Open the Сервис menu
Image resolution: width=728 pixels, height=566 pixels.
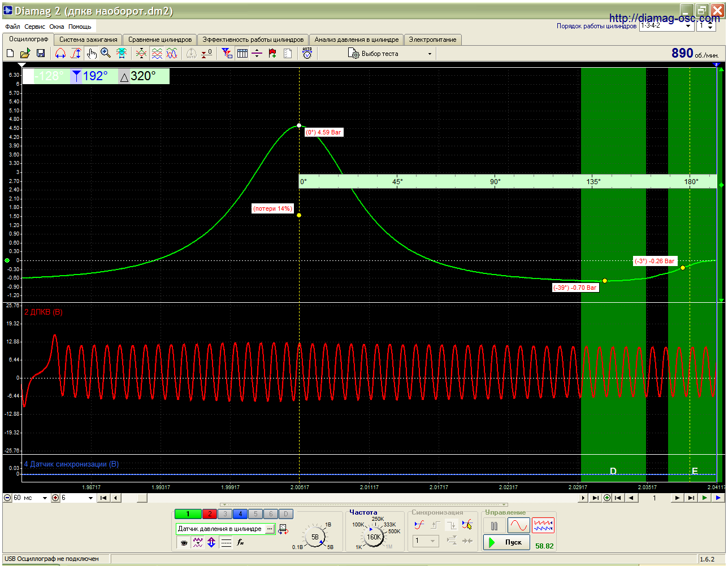coord(34,27)
